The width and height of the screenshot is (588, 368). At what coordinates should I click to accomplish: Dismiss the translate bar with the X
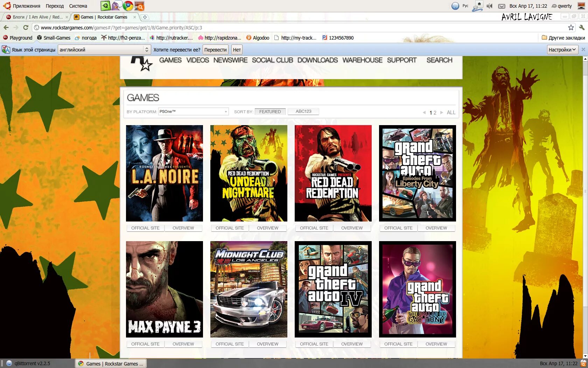point(583,50)
